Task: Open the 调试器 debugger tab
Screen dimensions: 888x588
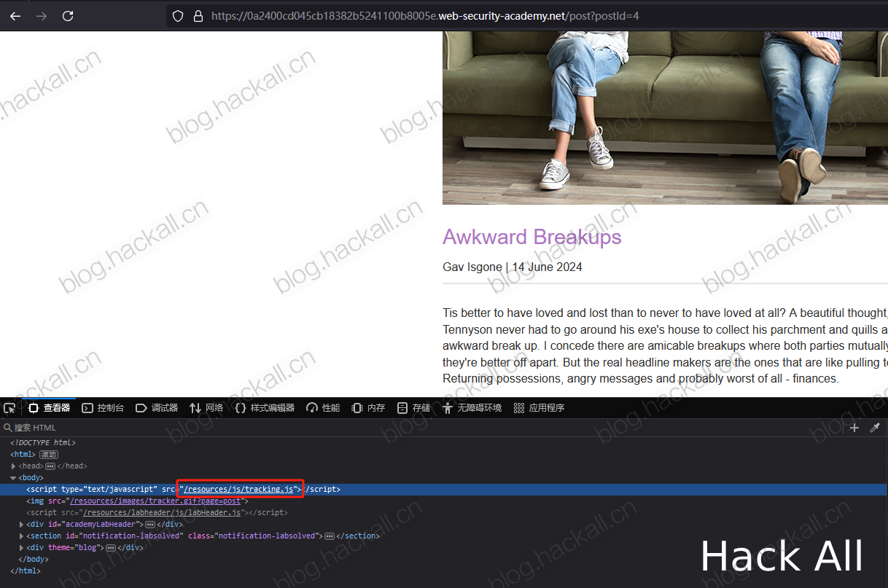Action: pyautogui.click(x=157, y=408)
